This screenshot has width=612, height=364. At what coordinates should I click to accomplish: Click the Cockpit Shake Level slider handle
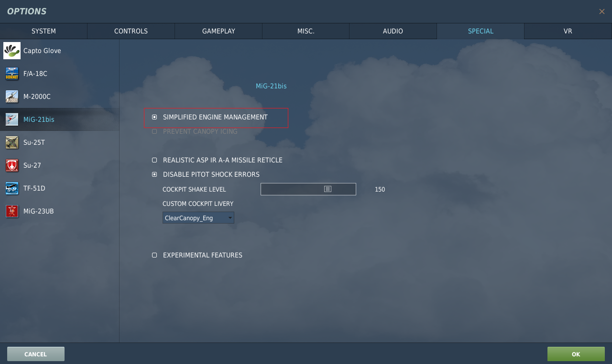pyautogui.click(x=328, y=189)
